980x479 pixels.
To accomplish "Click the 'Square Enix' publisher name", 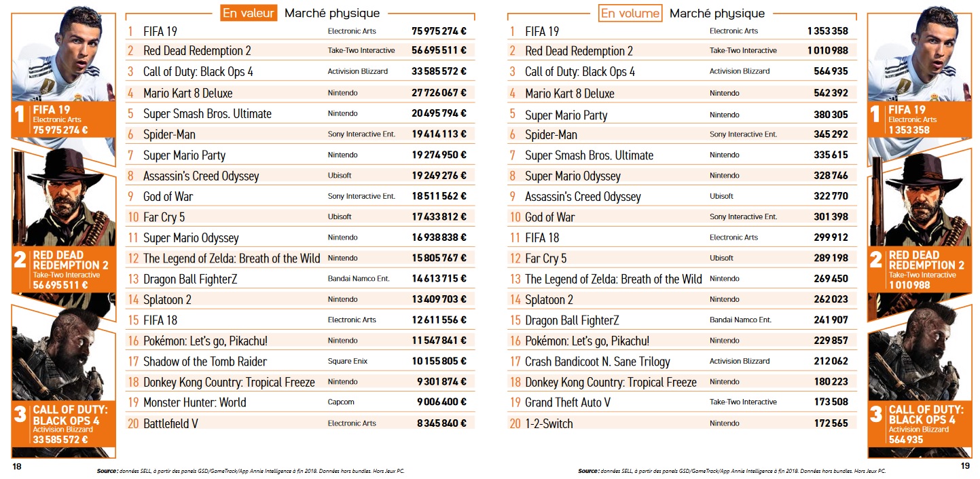I will [x=348, y=362].
